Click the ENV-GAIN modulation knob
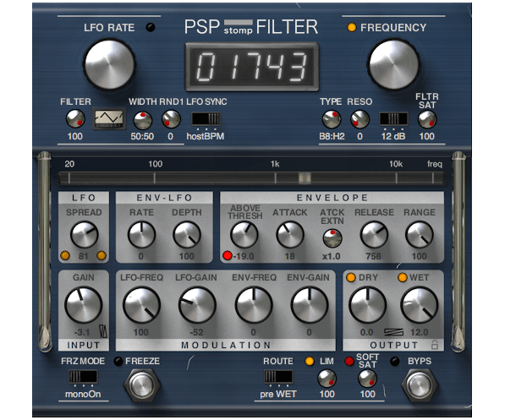The width and height of the screenshot is (505, 420). [310, 305]
